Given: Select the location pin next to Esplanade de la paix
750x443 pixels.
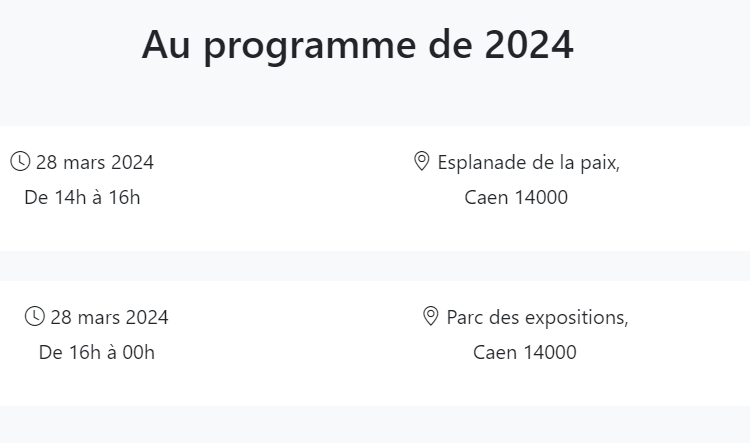Looking at the screenshot, I should pyautogui.click(x=421, y=161).
